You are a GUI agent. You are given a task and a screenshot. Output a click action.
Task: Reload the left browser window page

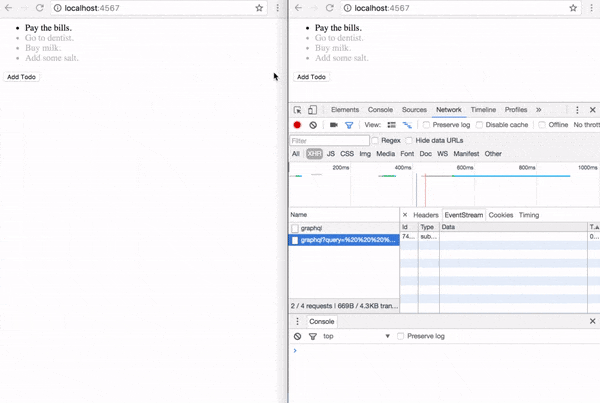pyautogui.click(x=39, y=8)
